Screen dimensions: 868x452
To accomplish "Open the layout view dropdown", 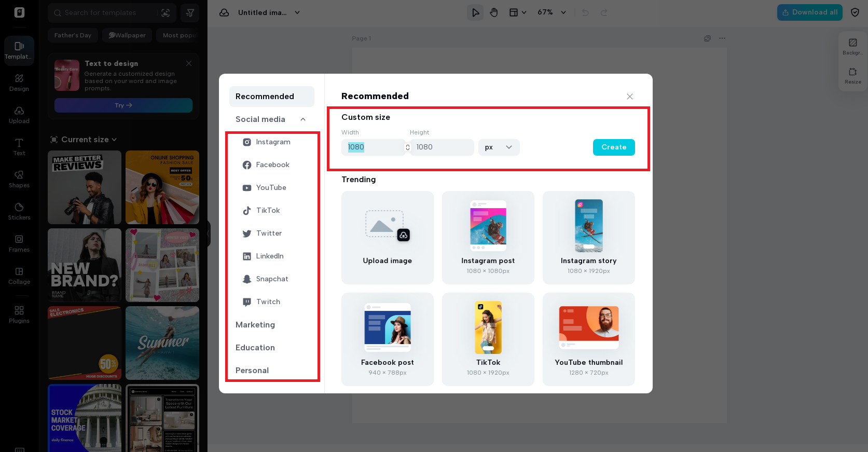I will [517, 12].
